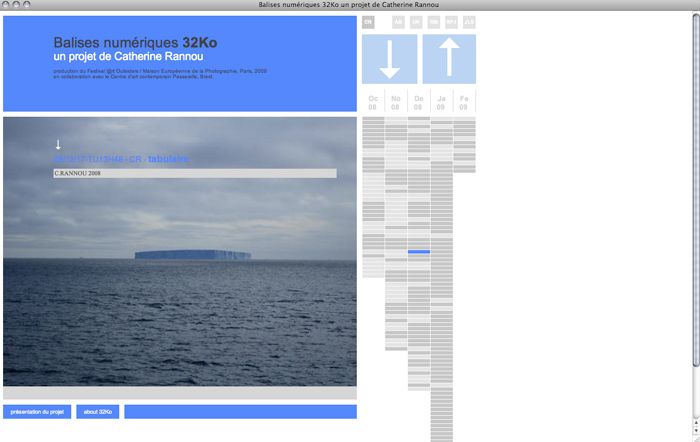Click the small white arrow above the image title

point(58,145)
